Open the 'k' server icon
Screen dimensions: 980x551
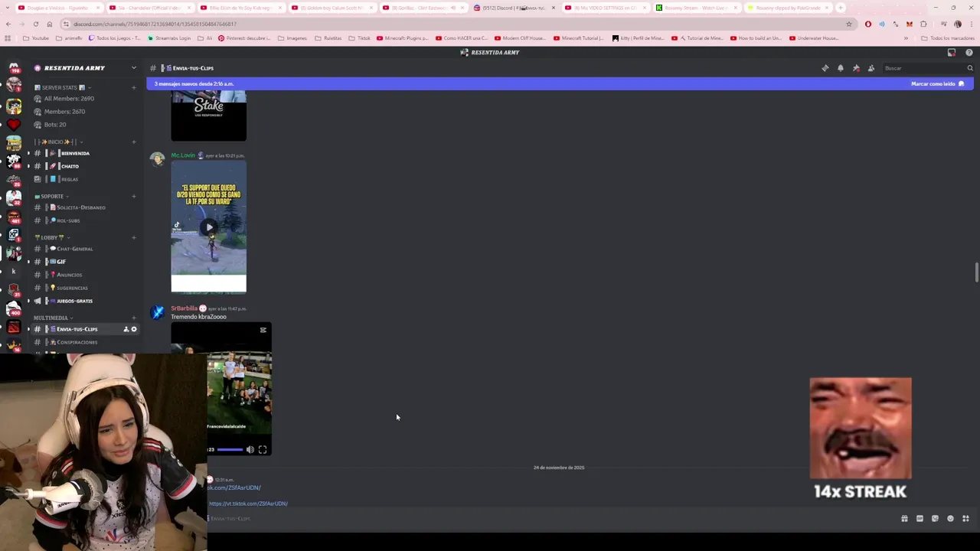point(14,271)
